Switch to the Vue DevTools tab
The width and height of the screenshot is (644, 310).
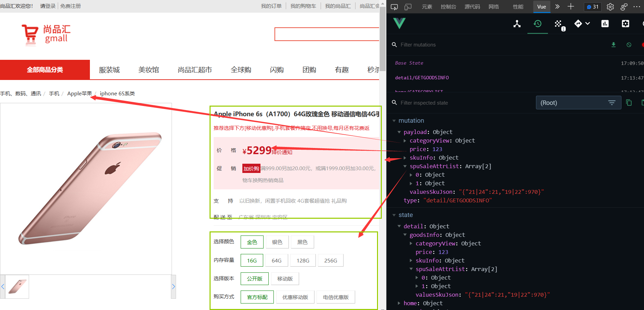click(542, 6)
